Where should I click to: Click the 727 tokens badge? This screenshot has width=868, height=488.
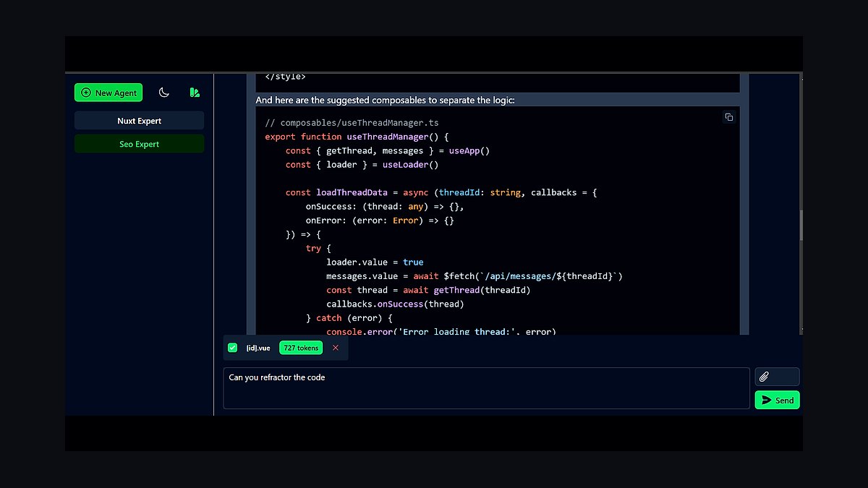[301, 348]
